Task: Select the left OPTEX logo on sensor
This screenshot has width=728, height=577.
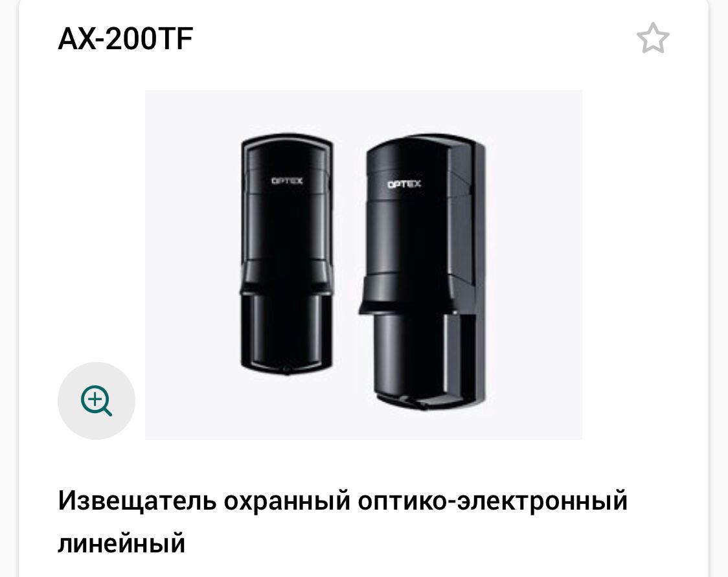Action: pyautogui.click(x=287, y=181)
